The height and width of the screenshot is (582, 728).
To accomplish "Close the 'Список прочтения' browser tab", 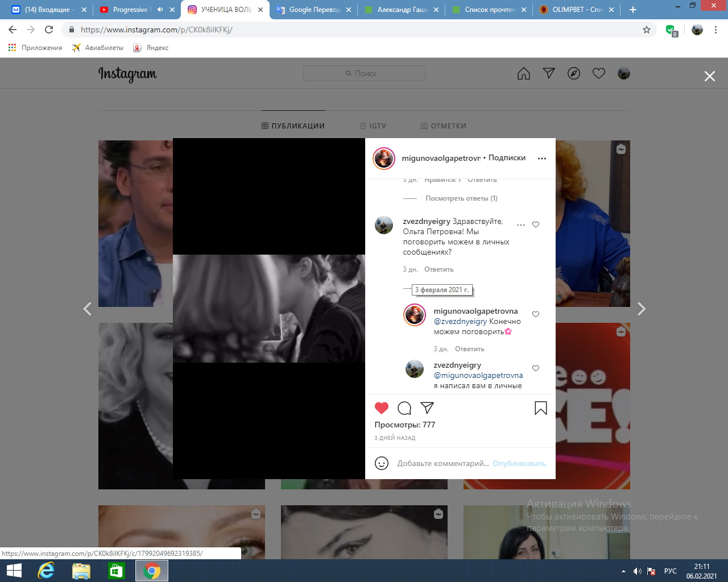I will (524, 10).
